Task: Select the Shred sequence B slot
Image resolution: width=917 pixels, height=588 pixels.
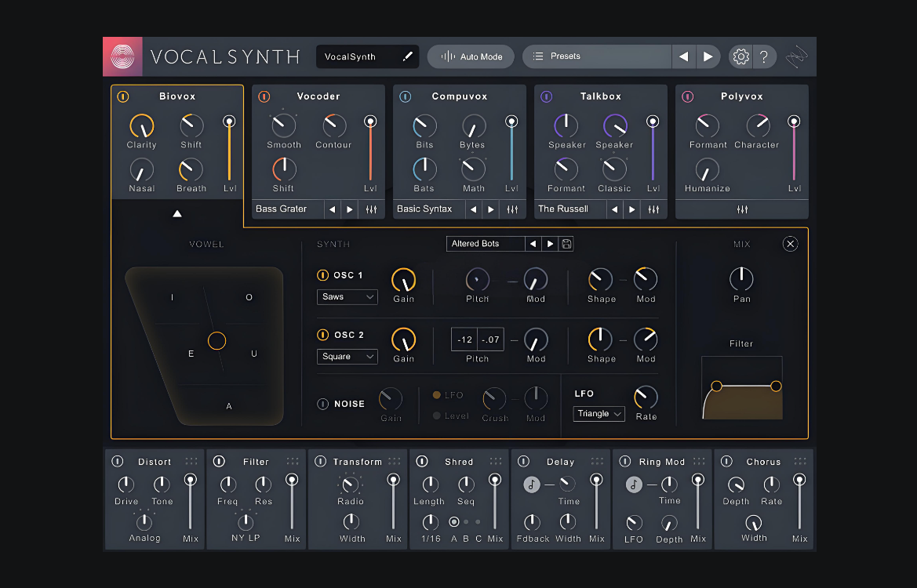Action: pos(466,522)
